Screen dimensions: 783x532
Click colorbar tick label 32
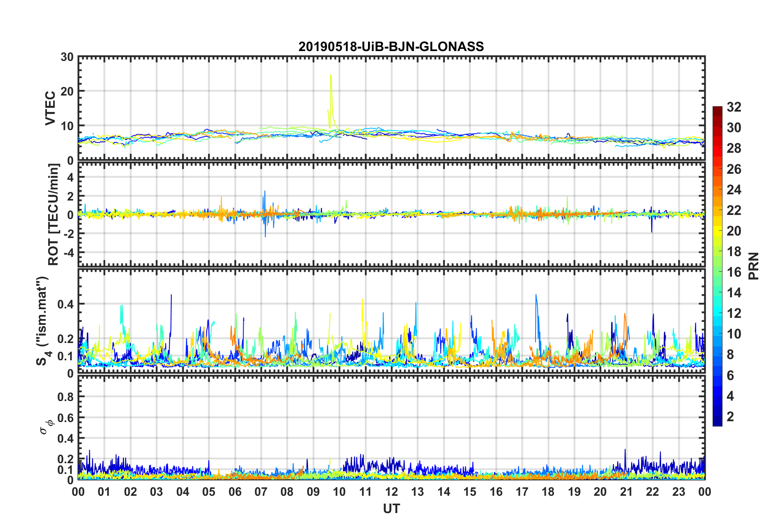pos(734,107)
